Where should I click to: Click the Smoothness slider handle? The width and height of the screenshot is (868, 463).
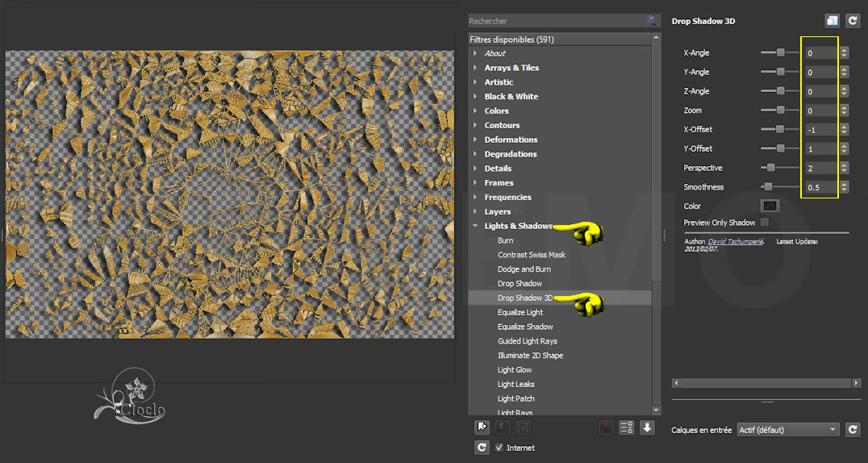click(767, 187)
